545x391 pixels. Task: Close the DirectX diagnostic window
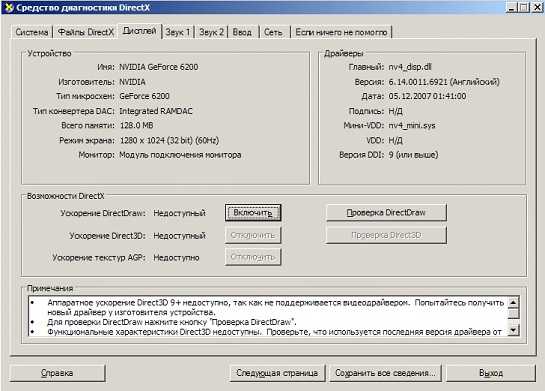537,8
